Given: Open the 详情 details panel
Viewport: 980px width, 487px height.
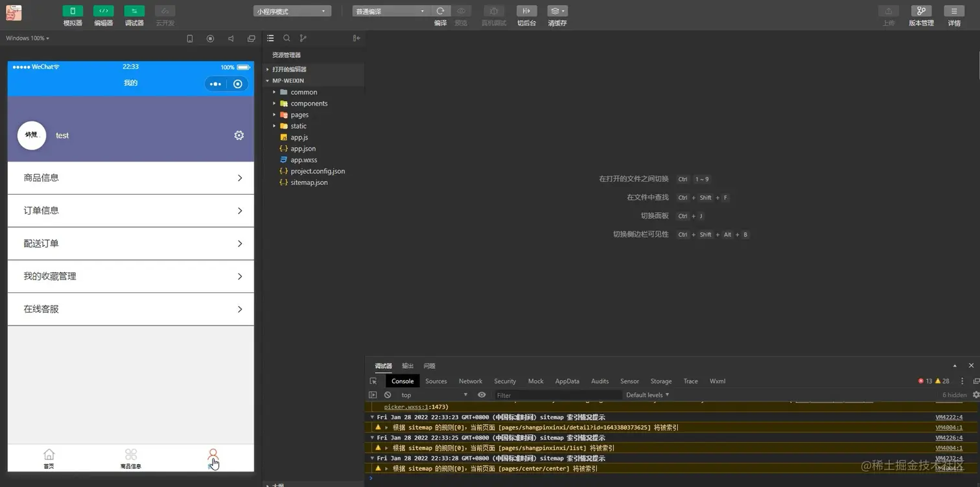Looking at the screenshot, I should (x=954, y=11).
